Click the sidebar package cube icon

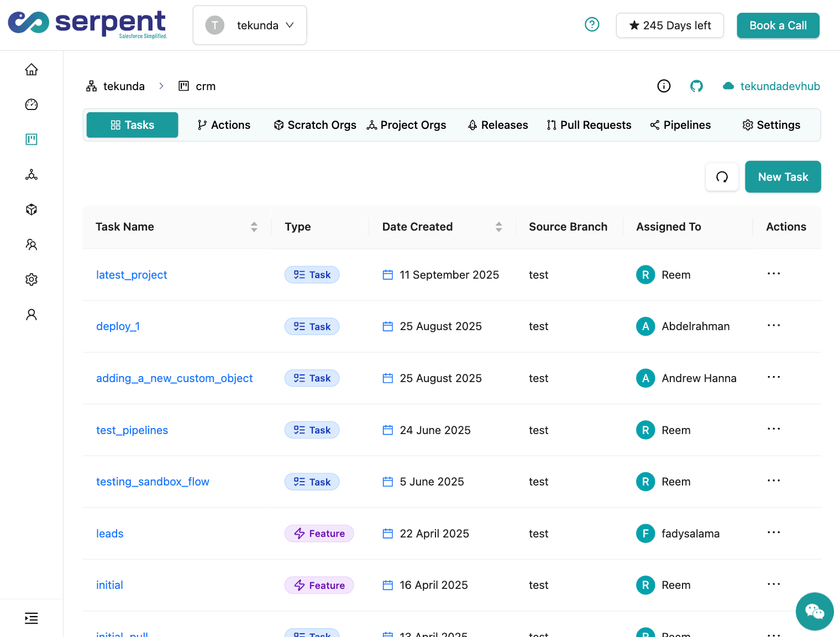click(x=32, y=210)
